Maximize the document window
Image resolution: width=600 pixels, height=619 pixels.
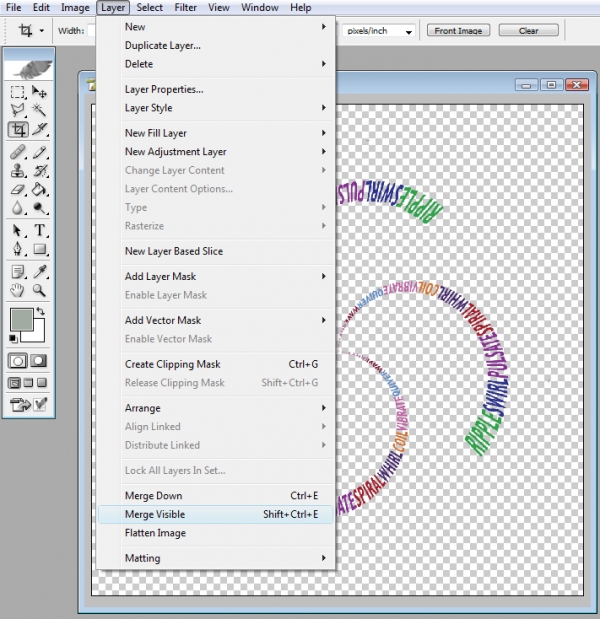pos(551,84)
